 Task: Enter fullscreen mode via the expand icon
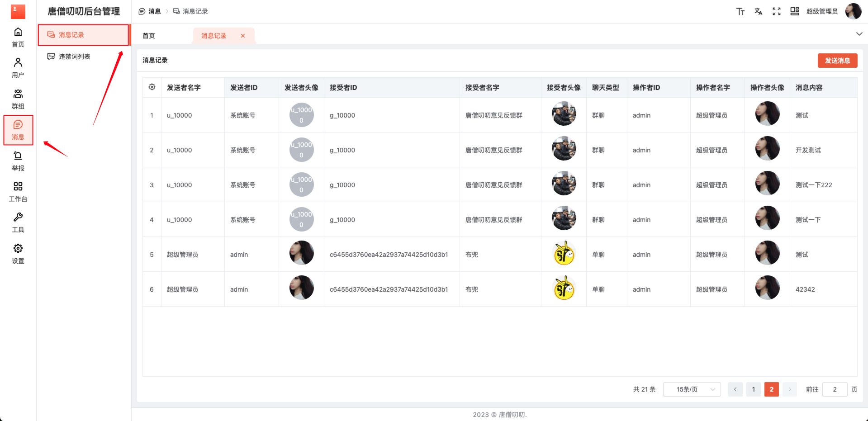776,11
